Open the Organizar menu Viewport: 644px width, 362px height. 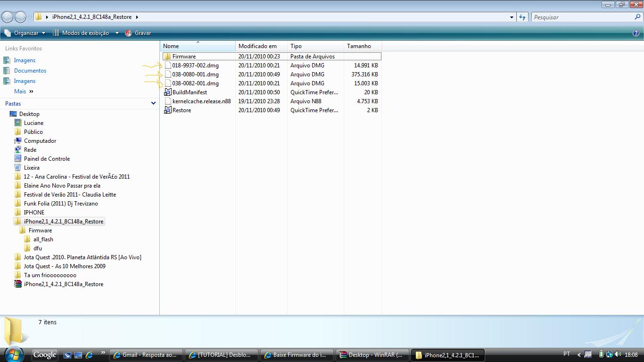25,33
